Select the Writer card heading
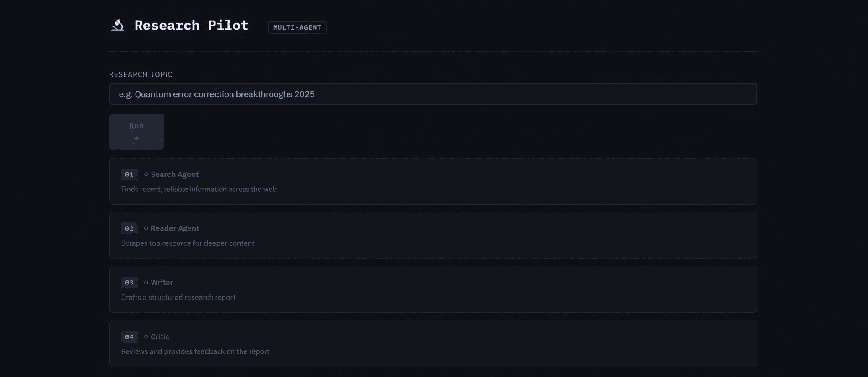The height and width of the screenshot is (377, 868). pos(162,283)
